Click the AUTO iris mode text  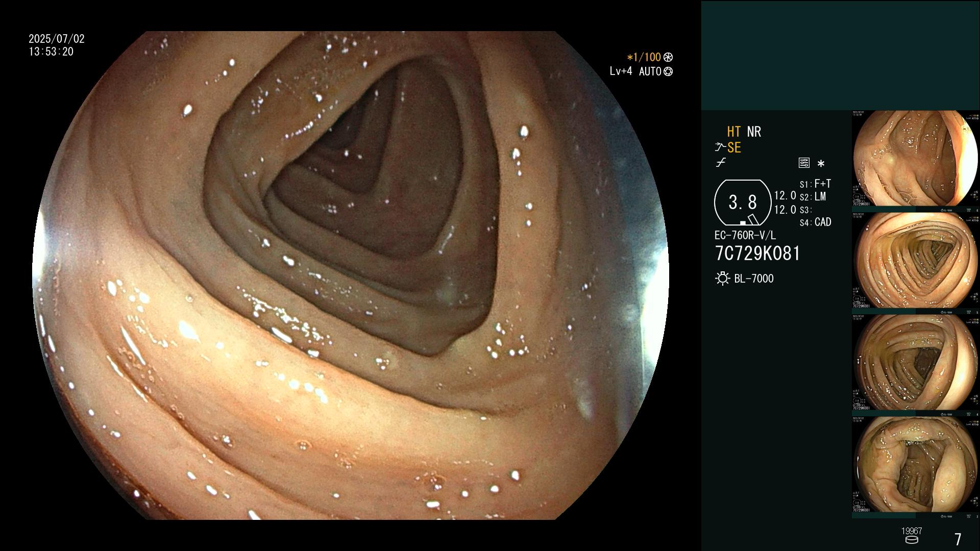(650, 71)
